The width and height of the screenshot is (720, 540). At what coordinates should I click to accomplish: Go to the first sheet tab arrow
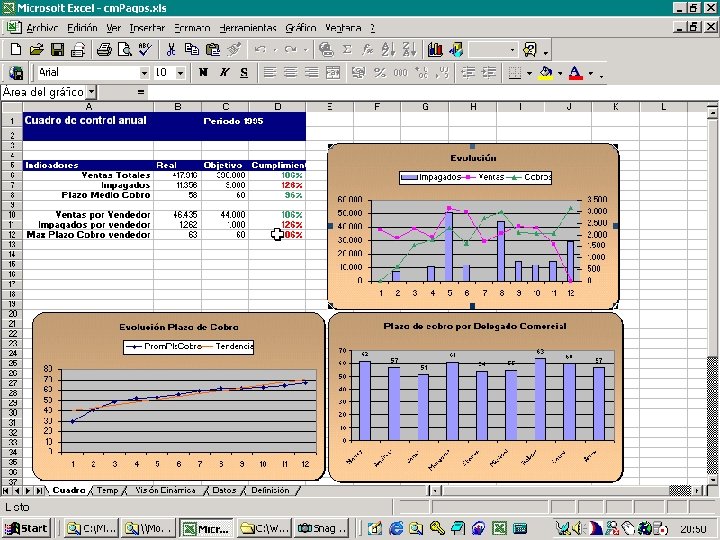tap(6, 490)
